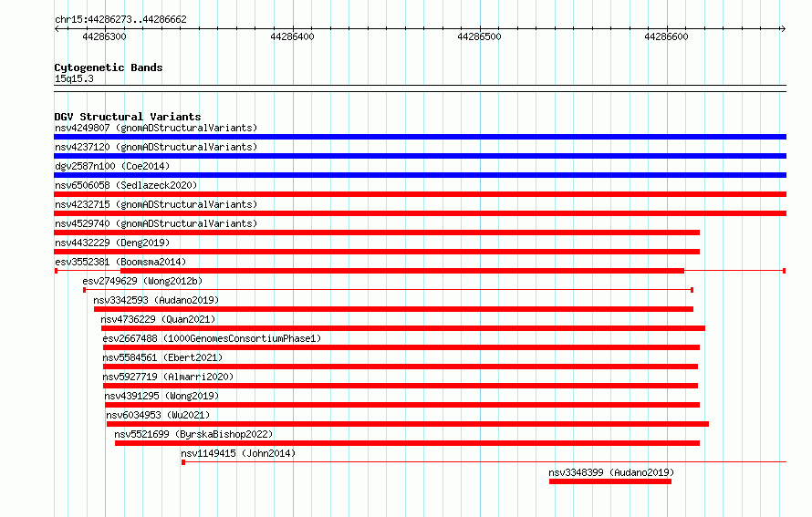Click the ruler's right arrow end
Viewport: 812px width, 517px height.
[x=783, y=29]
